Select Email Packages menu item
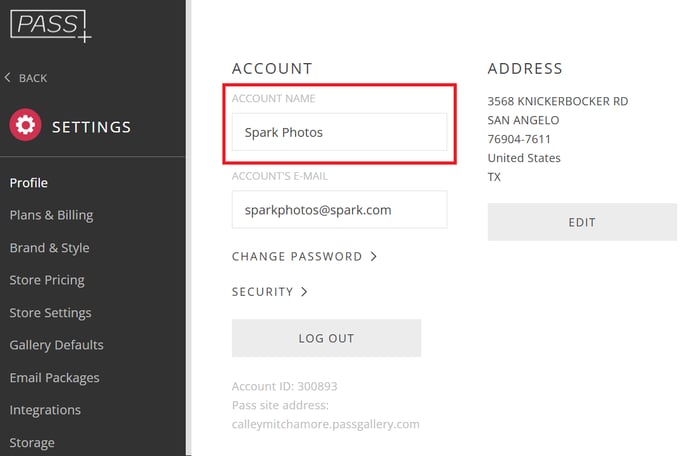This screenshot has height=456, width=688. click(54, 378)
